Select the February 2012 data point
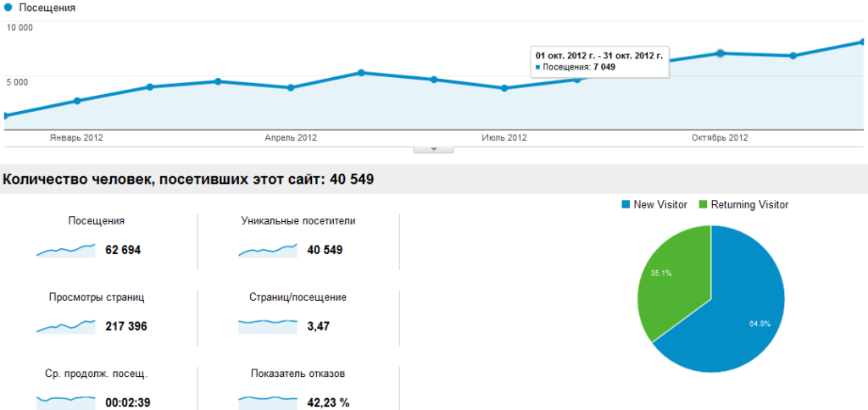The image size is (868, 410). point(149,87)
